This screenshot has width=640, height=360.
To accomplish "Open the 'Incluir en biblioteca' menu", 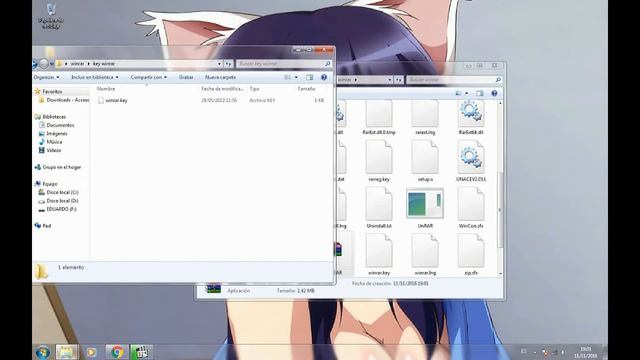I will pos(95,77).
